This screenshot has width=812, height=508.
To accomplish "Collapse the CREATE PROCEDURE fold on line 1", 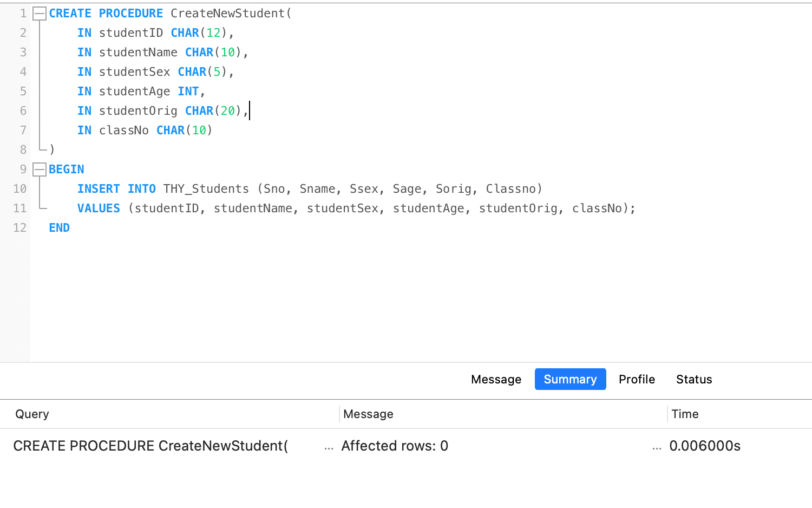I will click(x=40, y=14).
